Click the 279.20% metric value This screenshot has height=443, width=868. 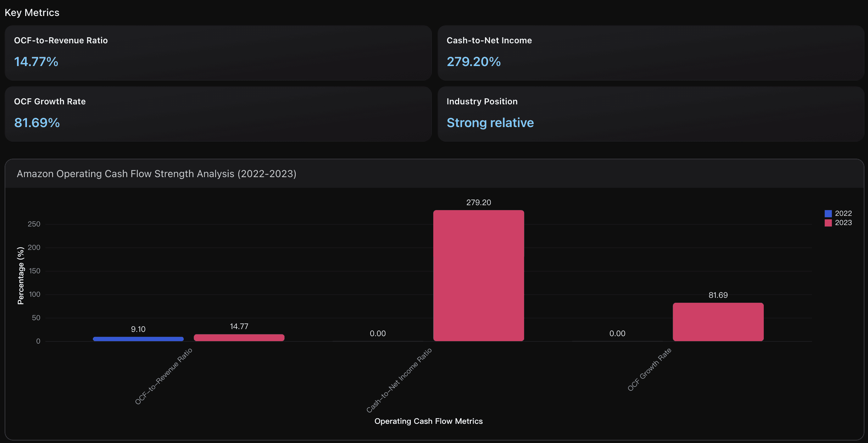pos(473,62)
